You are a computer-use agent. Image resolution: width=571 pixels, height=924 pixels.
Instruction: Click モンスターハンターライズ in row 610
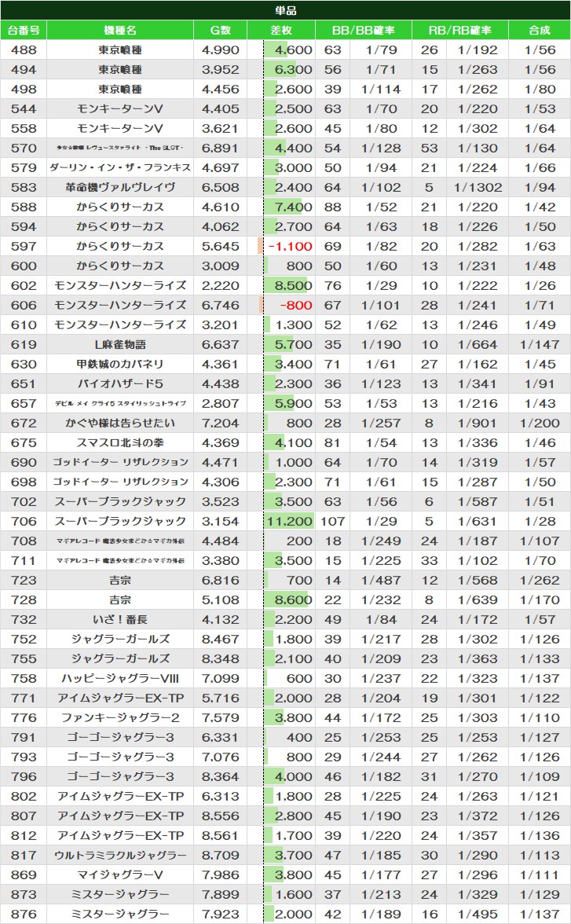tap(120, 324)
